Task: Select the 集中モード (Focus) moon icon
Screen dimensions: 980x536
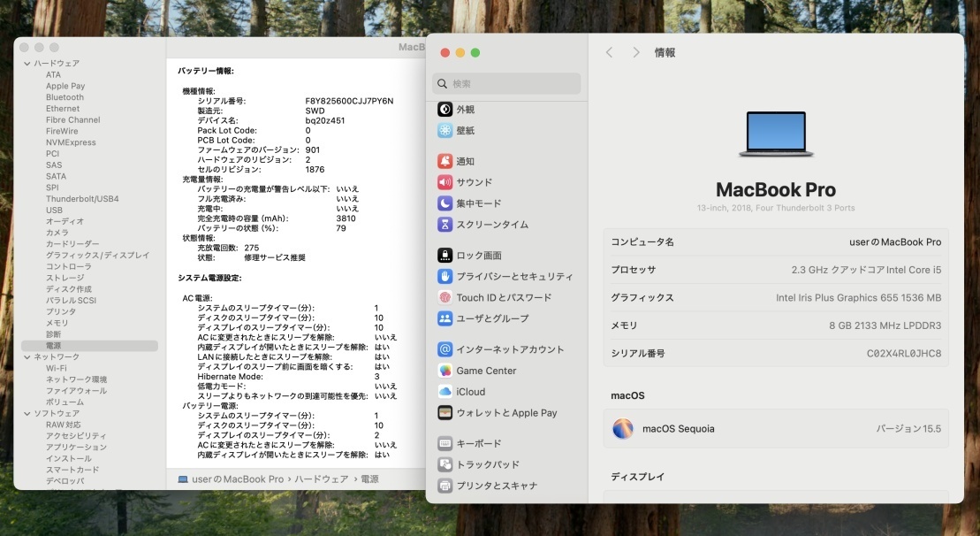Action: [445, 203]
